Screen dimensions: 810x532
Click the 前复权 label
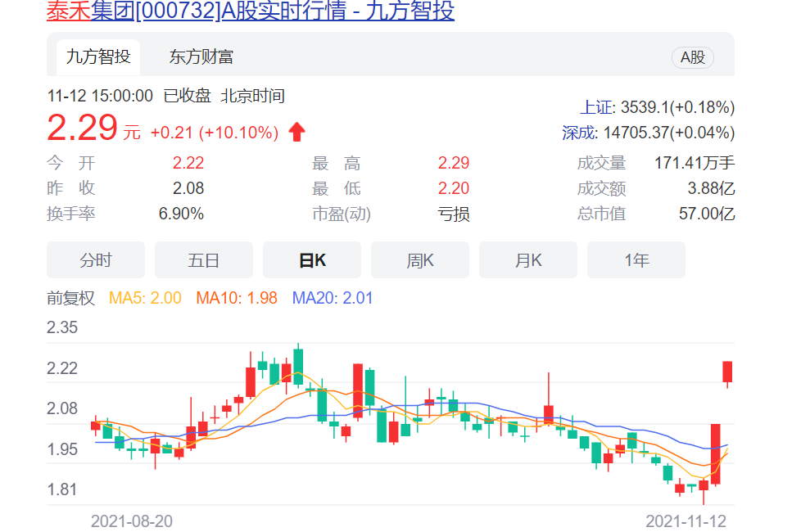pos(70,298)
